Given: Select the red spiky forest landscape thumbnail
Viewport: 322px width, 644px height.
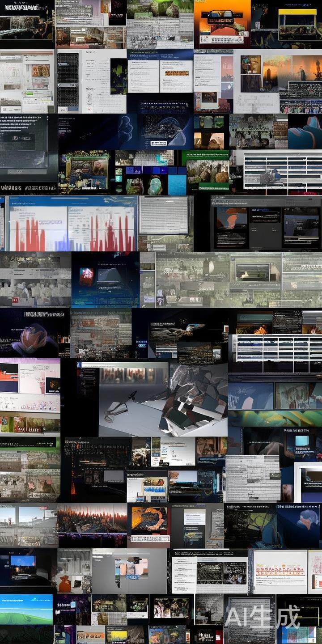Looking at the screenshot, I should pyautogui.click(x=92, y=519).
